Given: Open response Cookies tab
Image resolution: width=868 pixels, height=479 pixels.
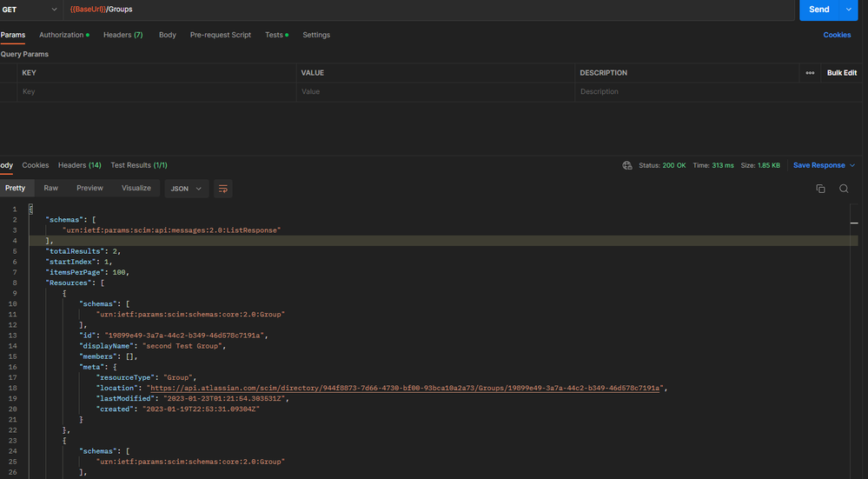Looking at the screenshot, I should pyautogui.click(x=36, y=165).
